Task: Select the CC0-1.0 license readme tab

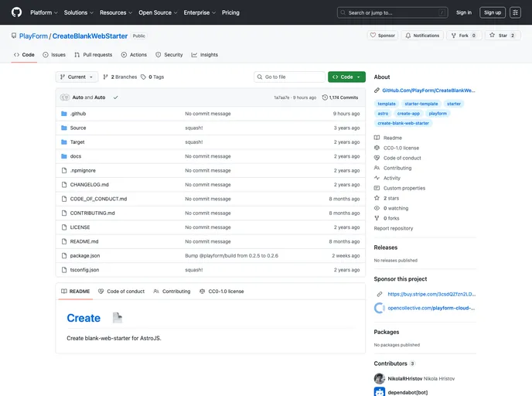Action: point(221,292)
